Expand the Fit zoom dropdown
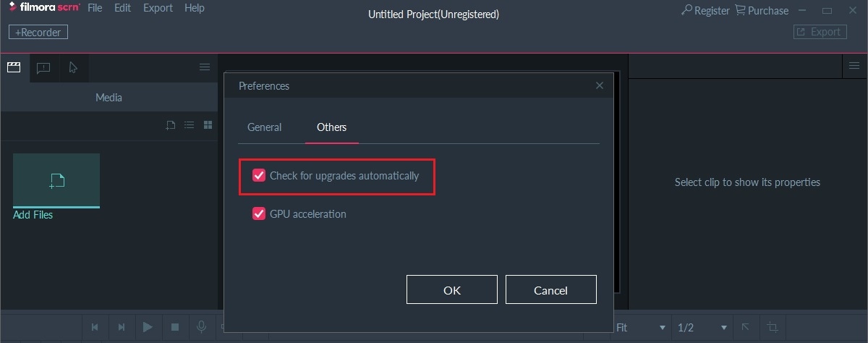The height and width of the screenshot is (343, 868). click(x=639, y=328)
